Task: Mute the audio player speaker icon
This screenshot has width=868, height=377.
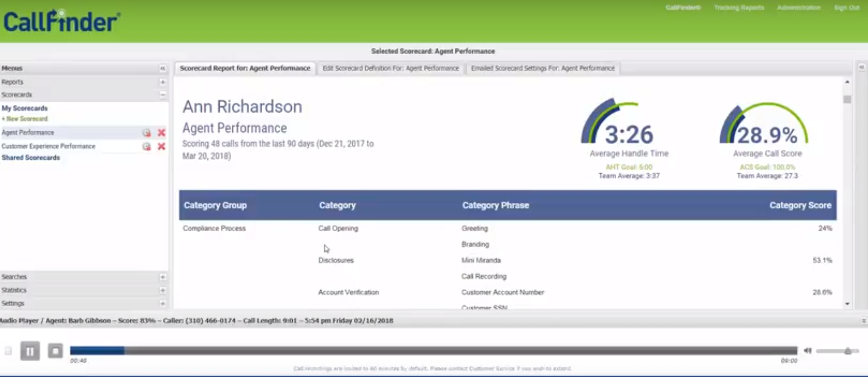Action: pyautogui.click(x=807, y=351)
